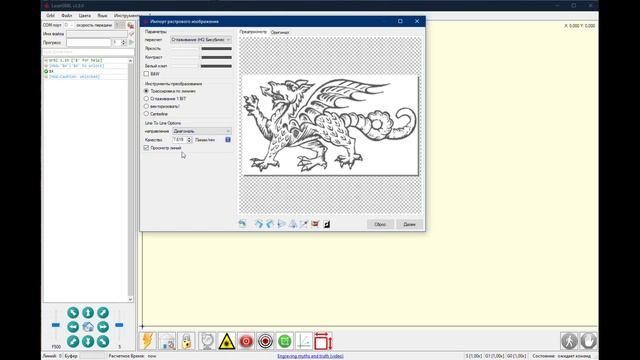Viewport: 640px width, 360px height.
Task: Flip the image vertically in the import dialog
Action: tap(293, 224)
